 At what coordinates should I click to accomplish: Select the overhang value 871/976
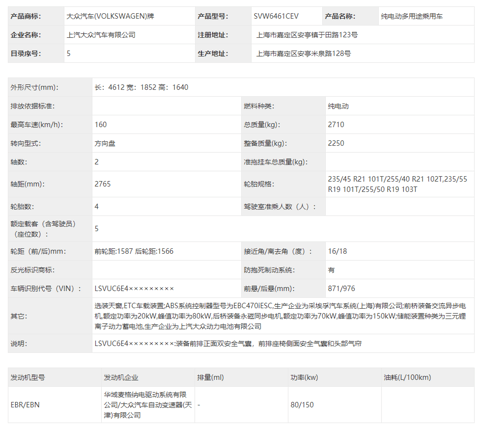coord(341,289)
